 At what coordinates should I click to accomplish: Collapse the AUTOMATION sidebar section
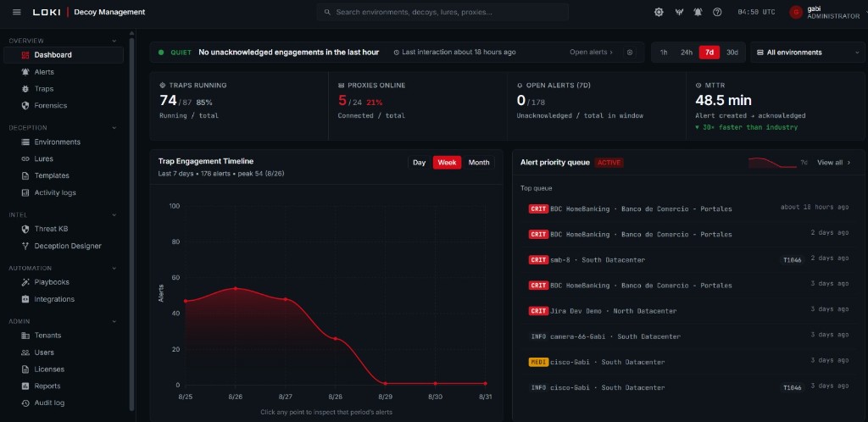click(x=114, y=269)
